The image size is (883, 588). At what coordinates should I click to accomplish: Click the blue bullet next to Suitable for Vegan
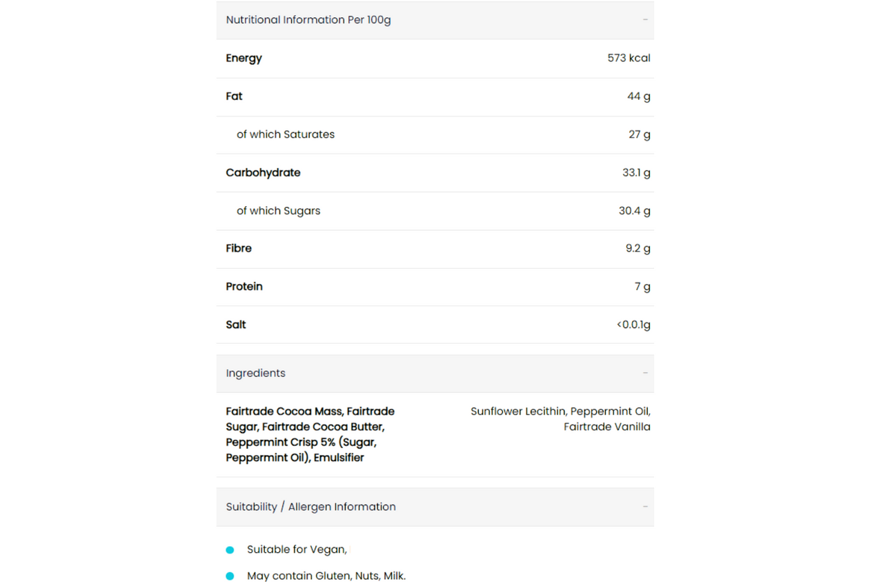coord(230,550)
